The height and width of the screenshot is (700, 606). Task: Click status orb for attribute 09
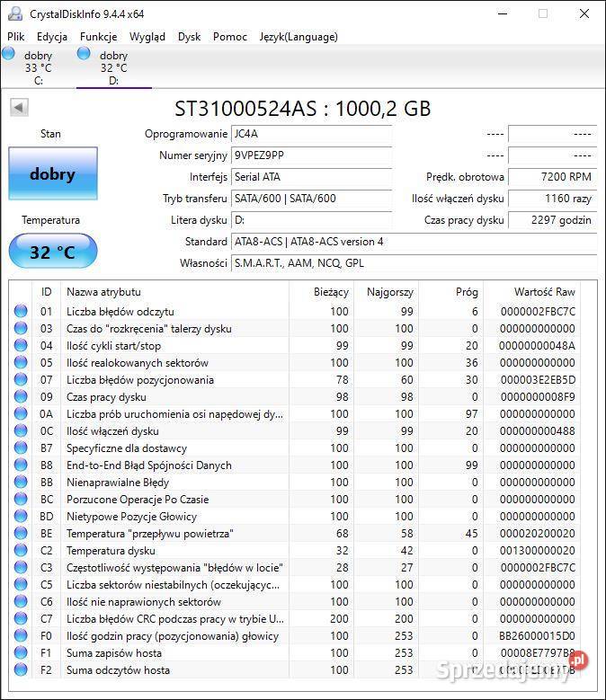point(21,396)
